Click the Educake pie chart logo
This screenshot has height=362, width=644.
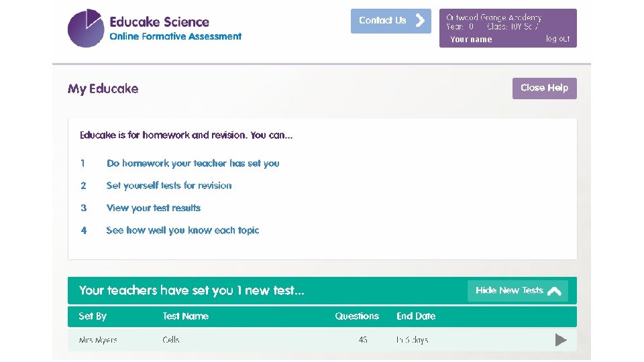point(86,29)
